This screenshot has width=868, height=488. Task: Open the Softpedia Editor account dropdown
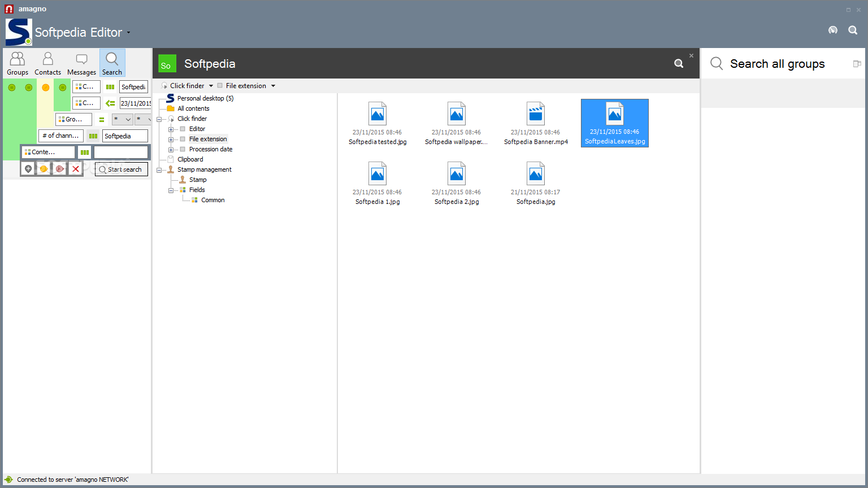pos(128,33)
